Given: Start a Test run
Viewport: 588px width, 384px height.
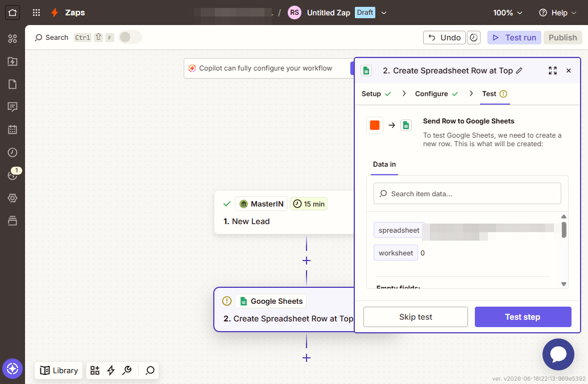Looking at the screenshot, I should pyautogui.click(x=514, y=38).
